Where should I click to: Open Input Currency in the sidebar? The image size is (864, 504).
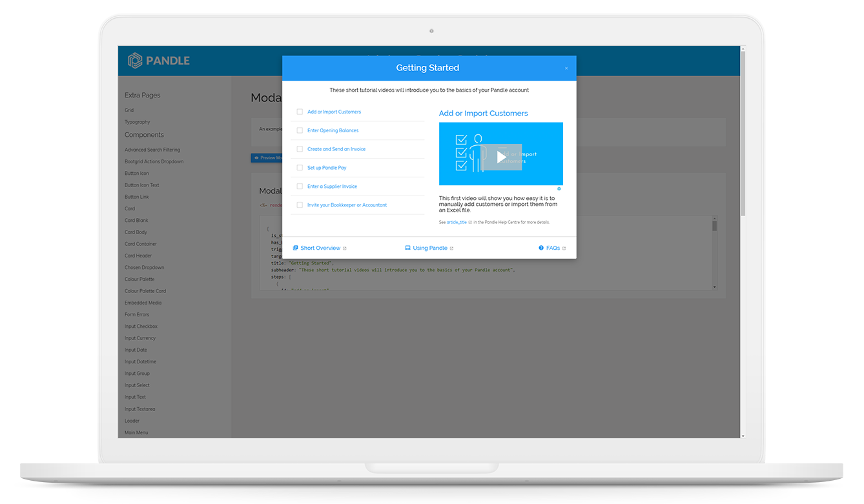140,338
